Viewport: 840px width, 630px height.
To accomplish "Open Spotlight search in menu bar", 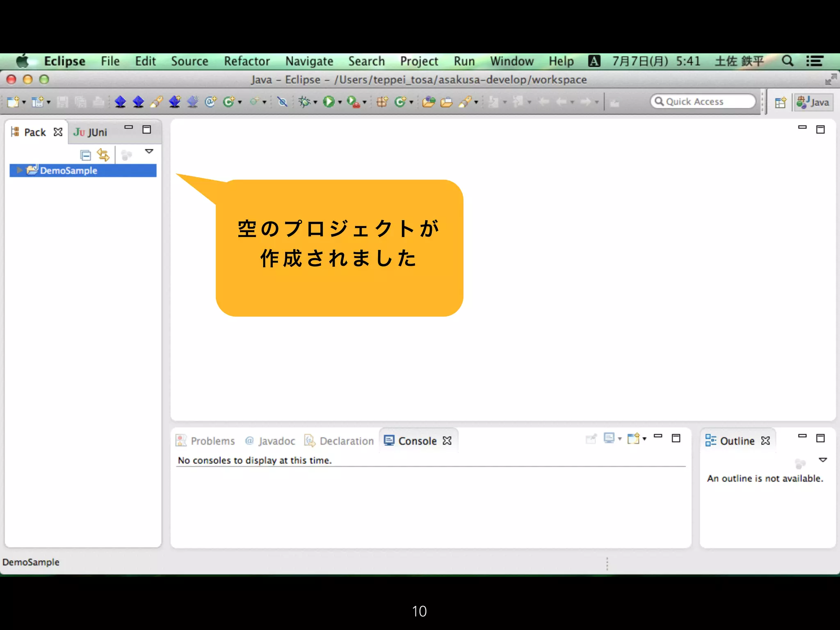I will (x=787, y=62).
